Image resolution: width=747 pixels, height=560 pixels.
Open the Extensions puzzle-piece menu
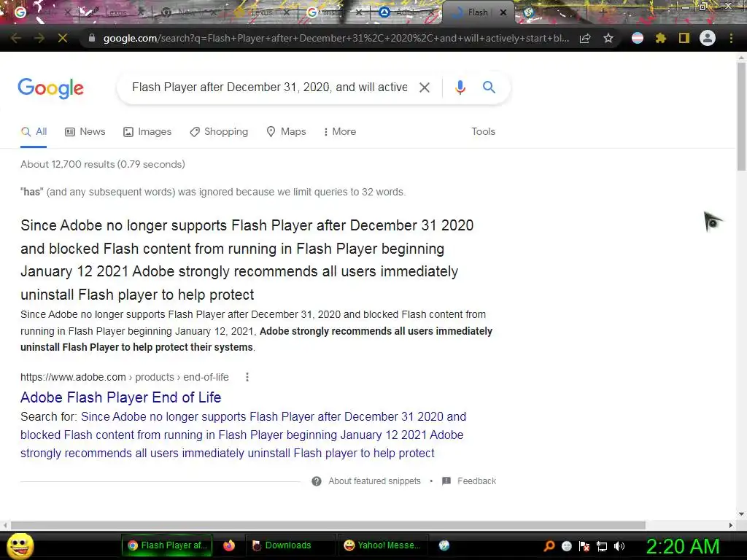tap(660, 38)
